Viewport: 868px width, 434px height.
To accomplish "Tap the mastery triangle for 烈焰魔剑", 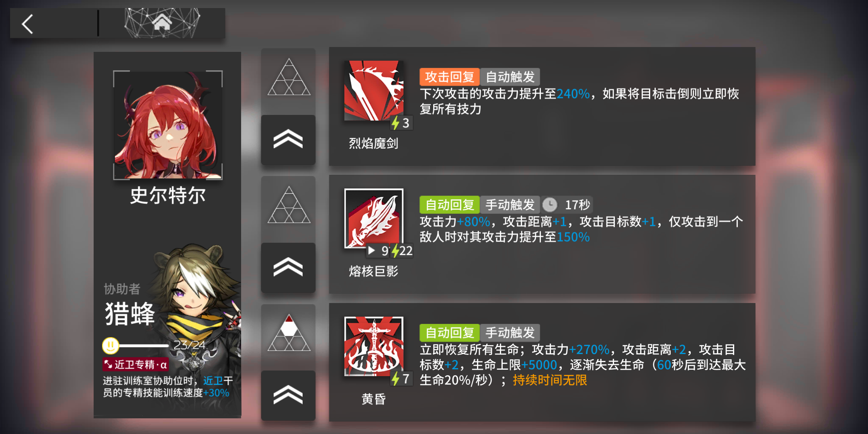I will [289, 77].
